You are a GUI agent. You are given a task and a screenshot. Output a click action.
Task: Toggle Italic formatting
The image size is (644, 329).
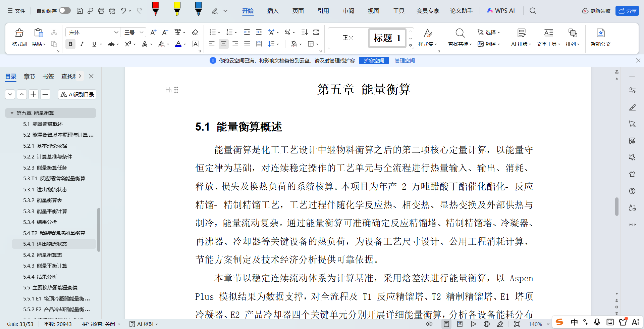tap(82, 44)
